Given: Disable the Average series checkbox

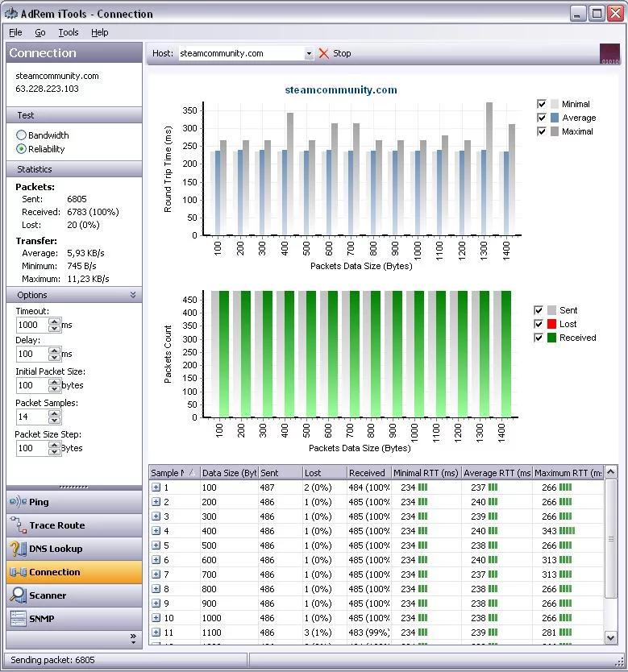Looking at the screenshot, I should (542, 118).
